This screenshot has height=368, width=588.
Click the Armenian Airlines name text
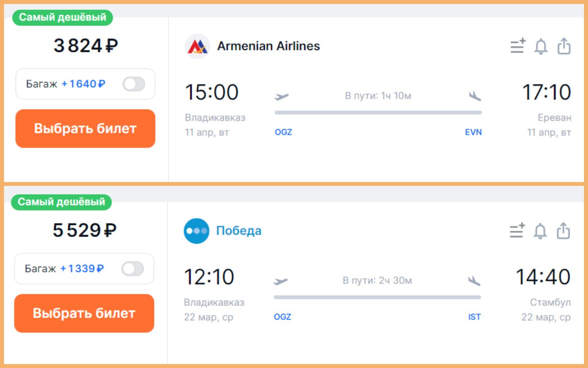(268, 46)
